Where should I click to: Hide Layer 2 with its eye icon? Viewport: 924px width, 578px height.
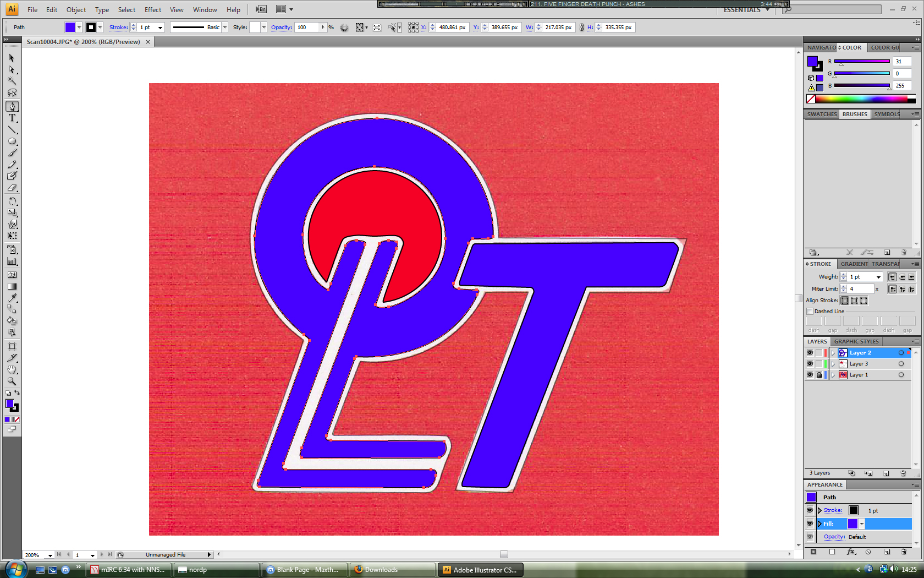(x=810, y=353)
